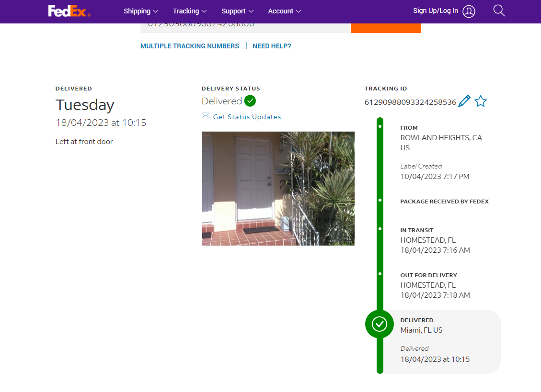Click the green delivered checkmark icon
This screenshot has height=392, width=541.
point(250,101)
